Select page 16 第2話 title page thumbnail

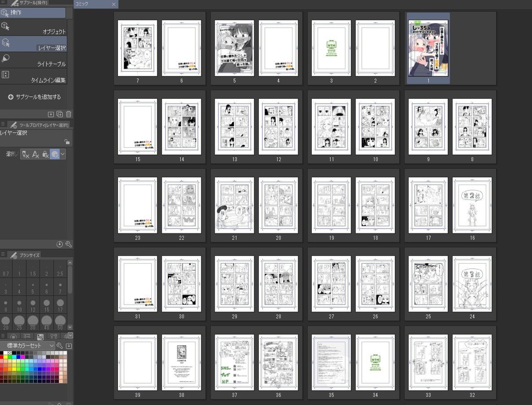(472, 205)
